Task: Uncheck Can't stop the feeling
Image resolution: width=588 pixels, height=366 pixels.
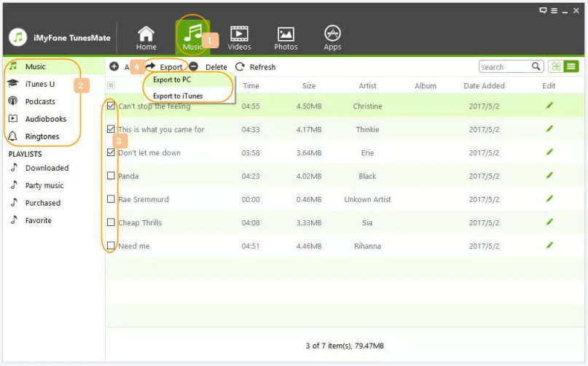Action: 111,106
